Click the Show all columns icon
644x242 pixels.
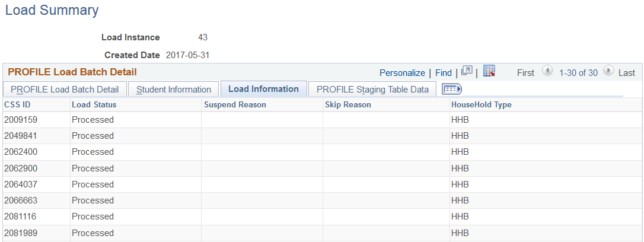point(452,89)
